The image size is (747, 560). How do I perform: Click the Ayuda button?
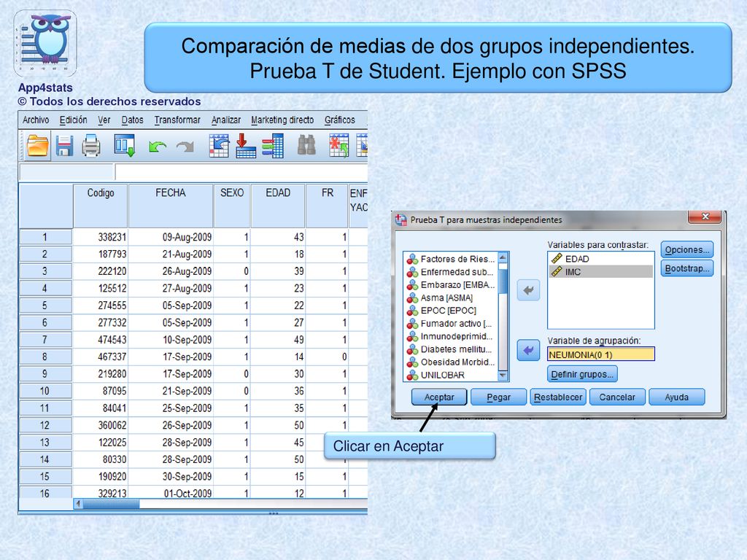[677, 397]
